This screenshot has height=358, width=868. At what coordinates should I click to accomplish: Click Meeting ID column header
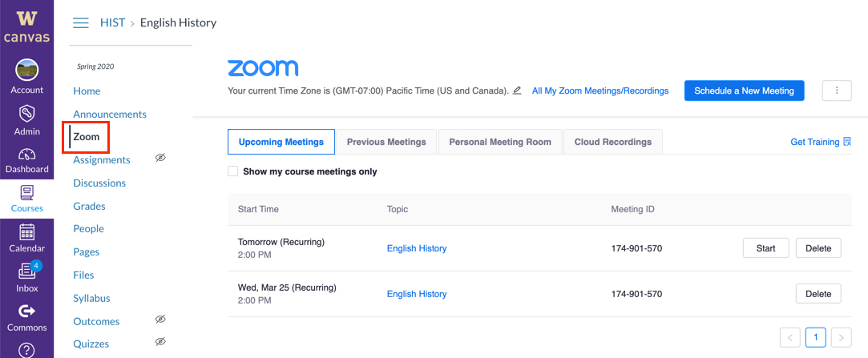[x=632, y=209]
